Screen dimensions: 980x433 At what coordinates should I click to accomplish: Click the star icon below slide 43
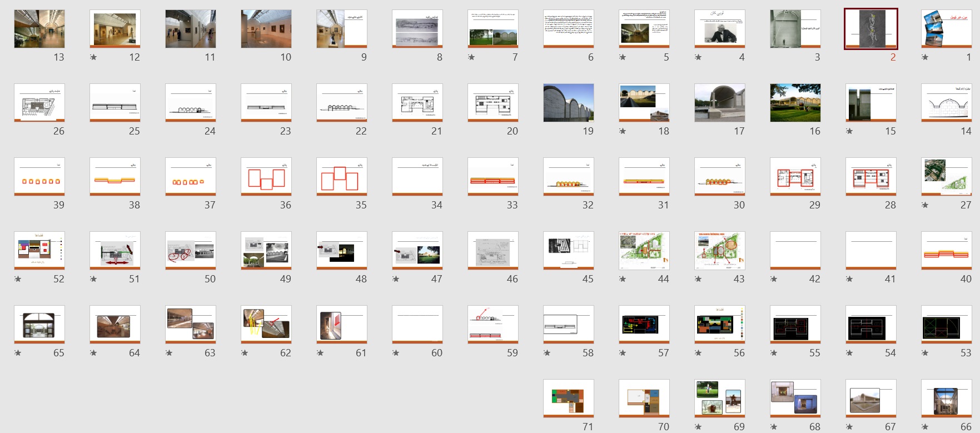point(698,279)
